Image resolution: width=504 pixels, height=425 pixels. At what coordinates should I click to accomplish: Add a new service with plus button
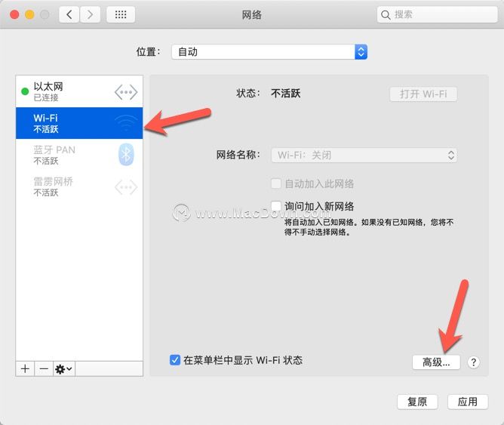tap(25, 368)
